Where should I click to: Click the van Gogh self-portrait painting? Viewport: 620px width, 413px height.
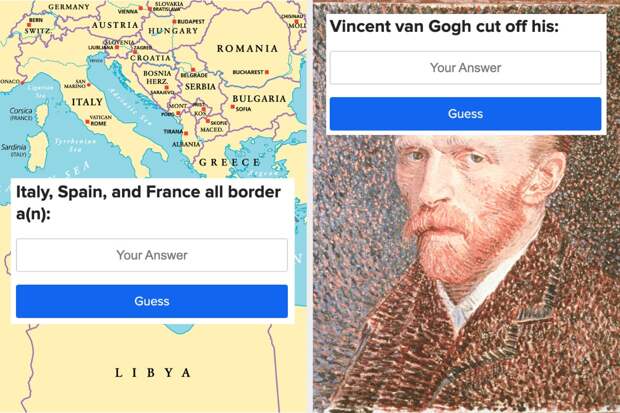tap(466, 273)
